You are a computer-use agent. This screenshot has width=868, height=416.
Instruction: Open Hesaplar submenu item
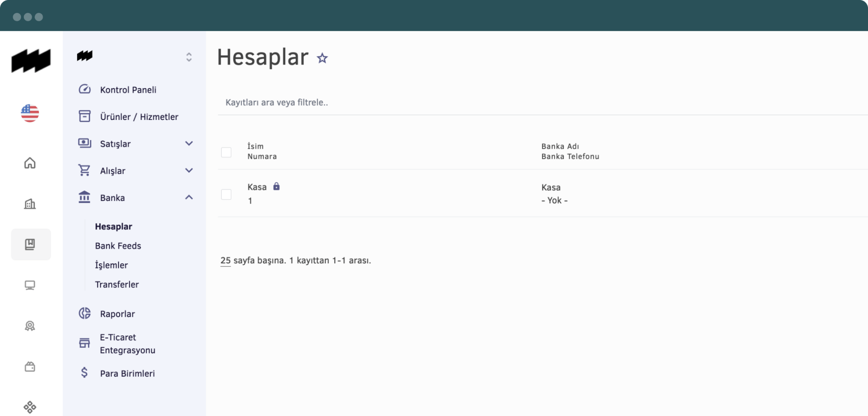(x=114, y=227)
